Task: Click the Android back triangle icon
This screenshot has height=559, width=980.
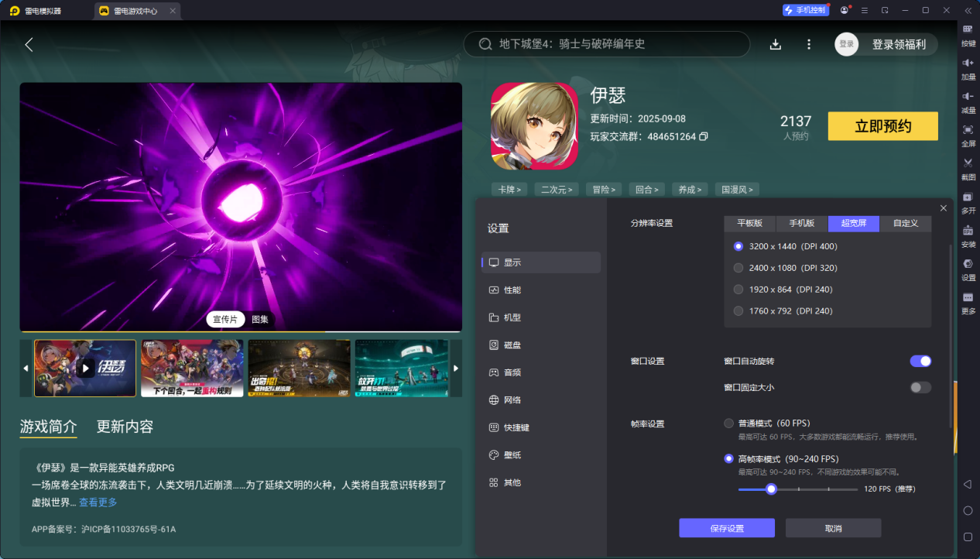Action: pos(968,484)
